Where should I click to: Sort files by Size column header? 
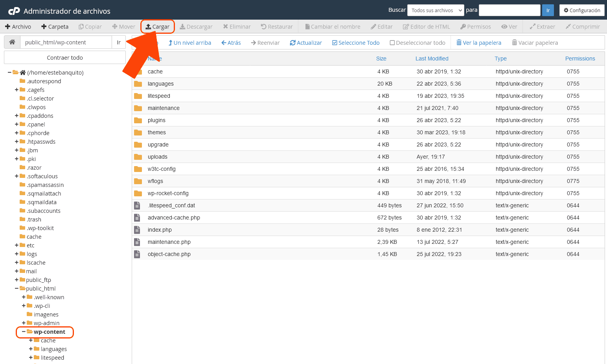click(381, 59)
